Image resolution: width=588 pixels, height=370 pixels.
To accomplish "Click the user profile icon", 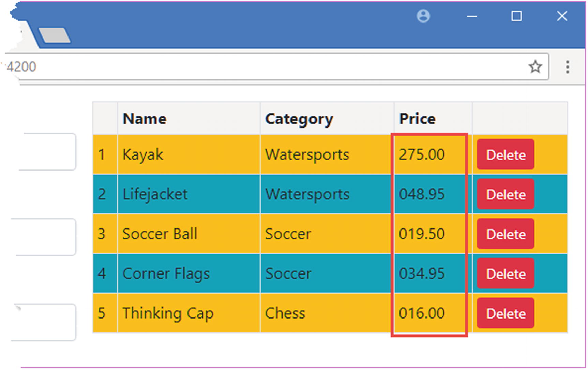I will click(423, 16).
